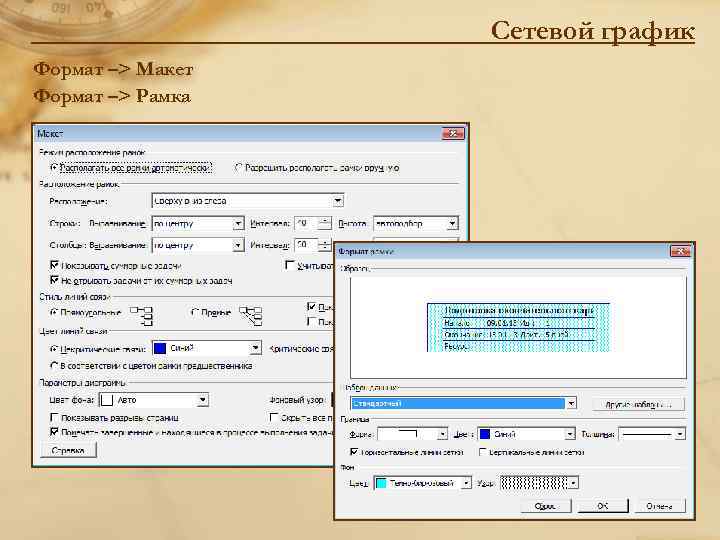The height and width of the screenshot is (540, 720).
Task: Click the Справка button in Макет
Action: [x=68, y=450]
